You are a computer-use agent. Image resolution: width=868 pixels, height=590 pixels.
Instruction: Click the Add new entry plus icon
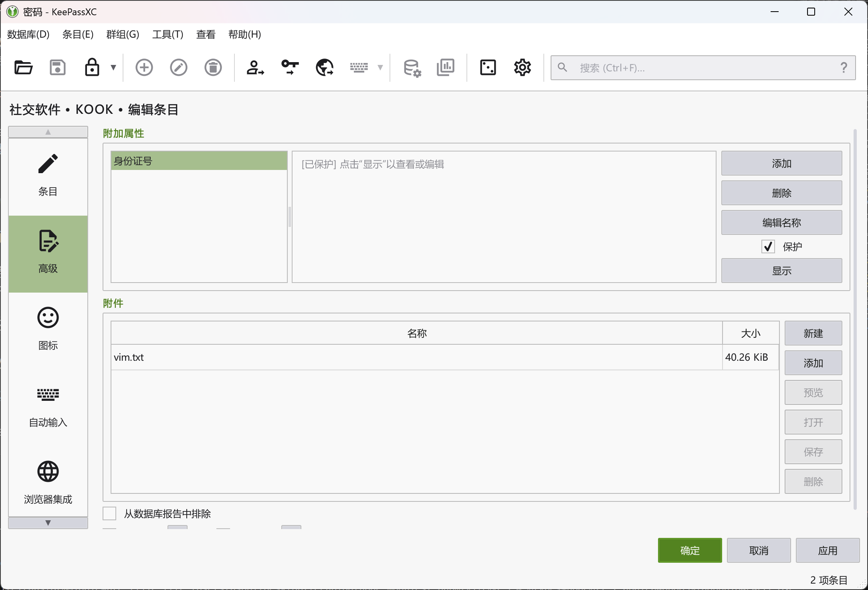pos(144,67)
